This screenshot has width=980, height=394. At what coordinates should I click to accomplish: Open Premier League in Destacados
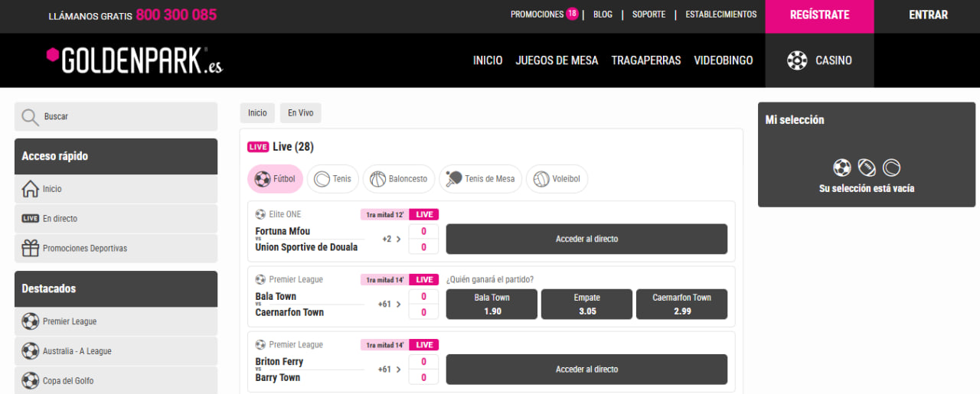(x=116, y=321)
